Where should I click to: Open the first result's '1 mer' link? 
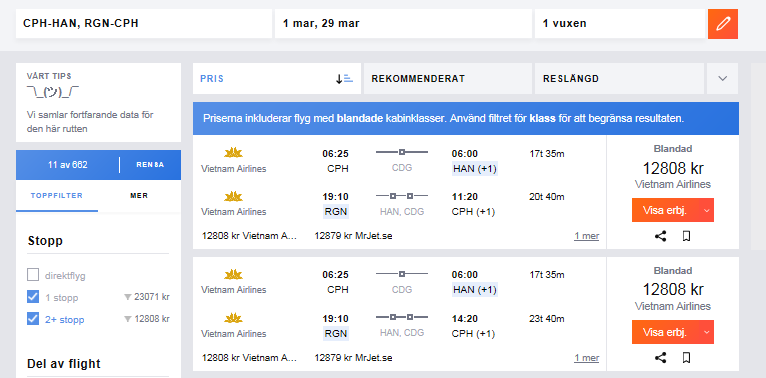click(x=586, y=236)
